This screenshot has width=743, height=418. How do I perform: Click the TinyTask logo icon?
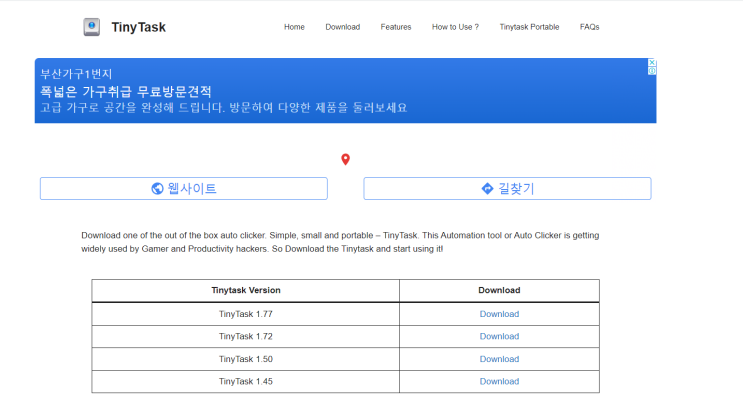tap(91, 27)
